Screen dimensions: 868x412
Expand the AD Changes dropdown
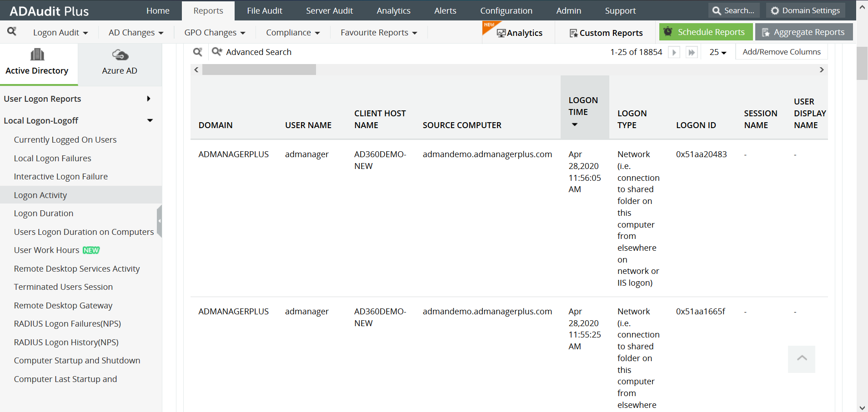tap(135, 32)
